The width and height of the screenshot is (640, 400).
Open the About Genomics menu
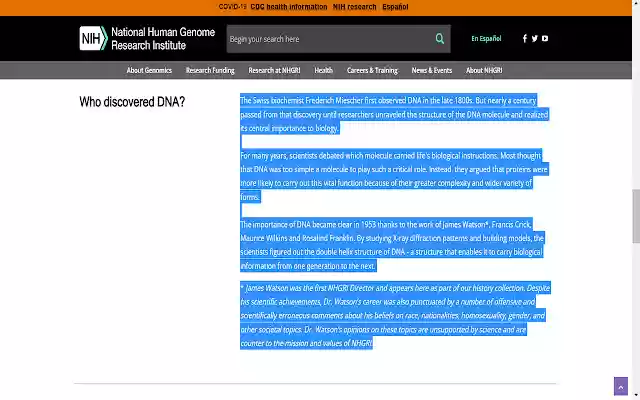pyautogui.click(x=149, y=70)
